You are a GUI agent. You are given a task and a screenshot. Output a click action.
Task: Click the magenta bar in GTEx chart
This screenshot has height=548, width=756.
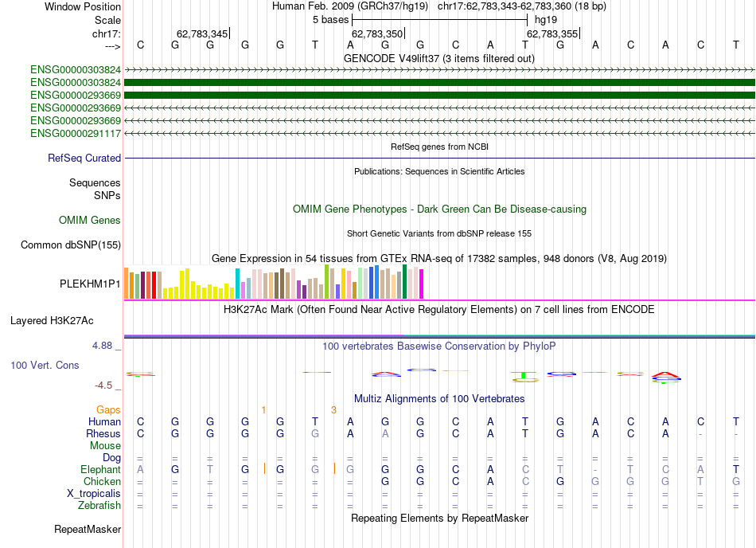pyautogui.click(x=422, y=284)
